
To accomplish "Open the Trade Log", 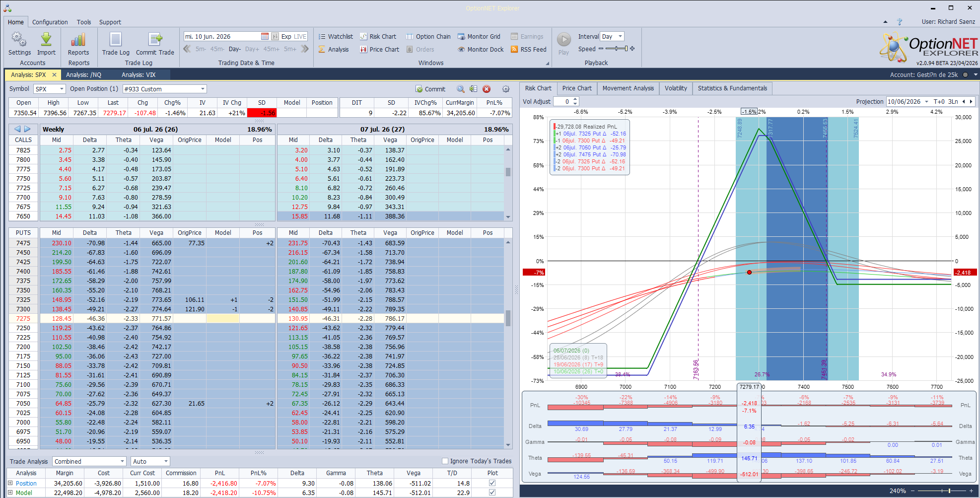I will (x=116, y=43).
